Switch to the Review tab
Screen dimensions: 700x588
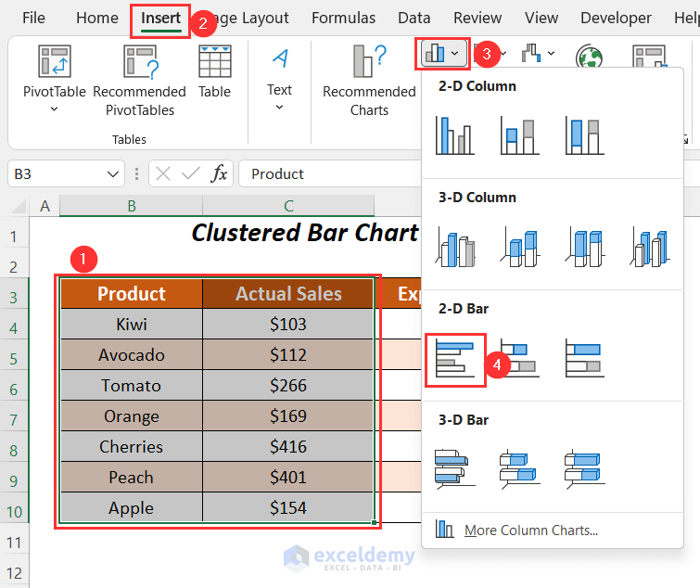(x=477, y=18)
